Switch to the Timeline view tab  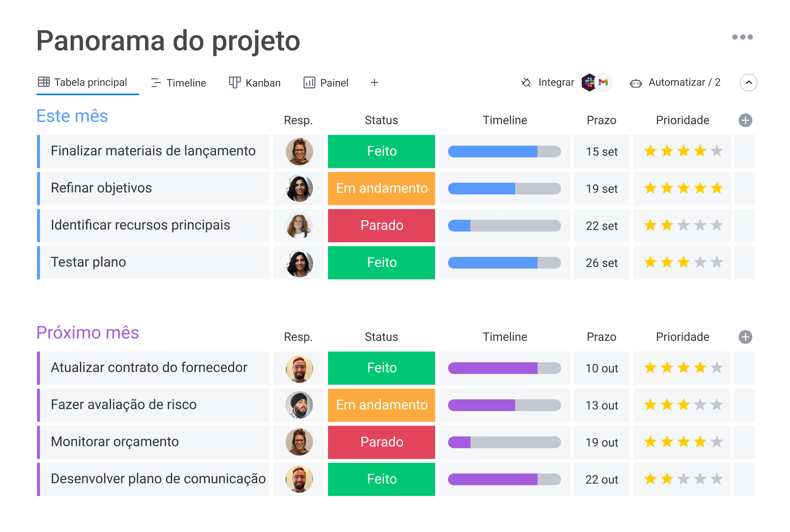click(179, 83)
